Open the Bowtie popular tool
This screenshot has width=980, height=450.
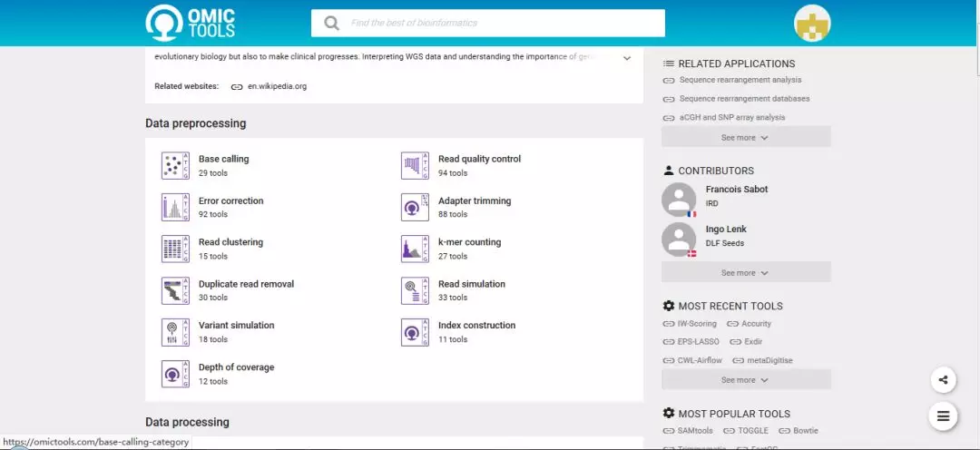click(806, 431)
